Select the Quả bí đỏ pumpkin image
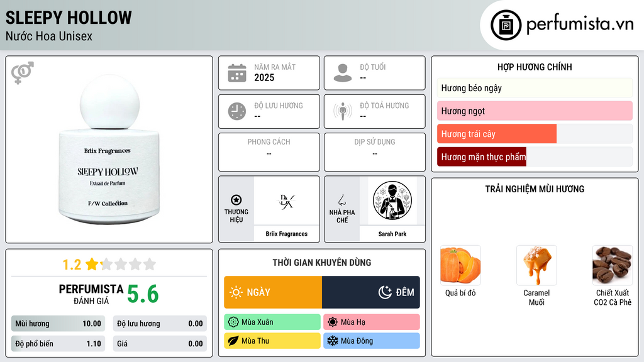This screenshot has width=644, height=362. click(x=460, y=265)
